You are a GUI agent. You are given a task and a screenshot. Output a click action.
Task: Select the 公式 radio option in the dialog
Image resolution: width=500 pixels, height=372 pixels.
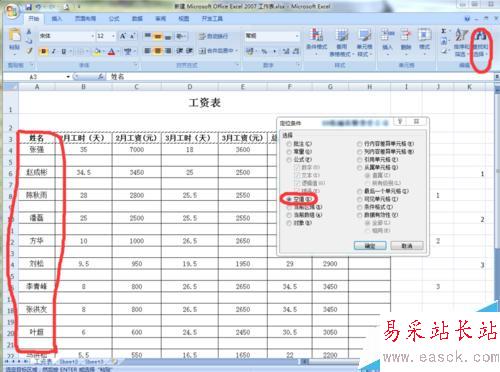tap(289, 160)
